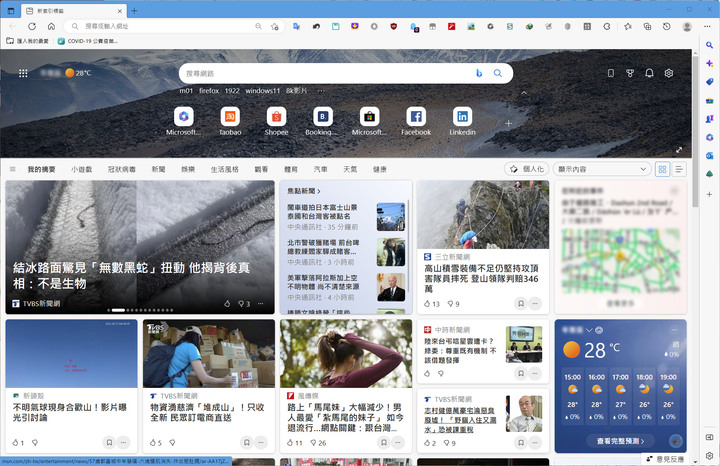
Task: Open notifications bell on new tab page
Action: pos(649,73)
